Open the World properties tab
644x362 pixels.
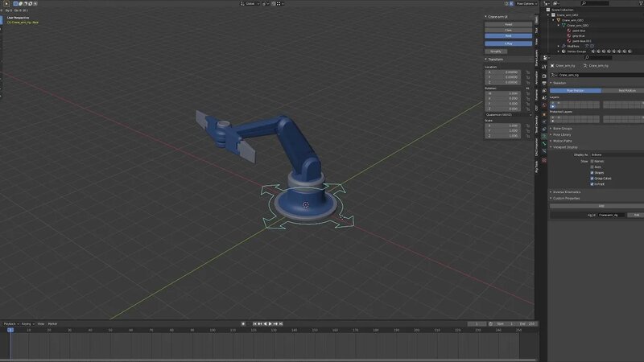pyautogui.click(x=544, y=105)
